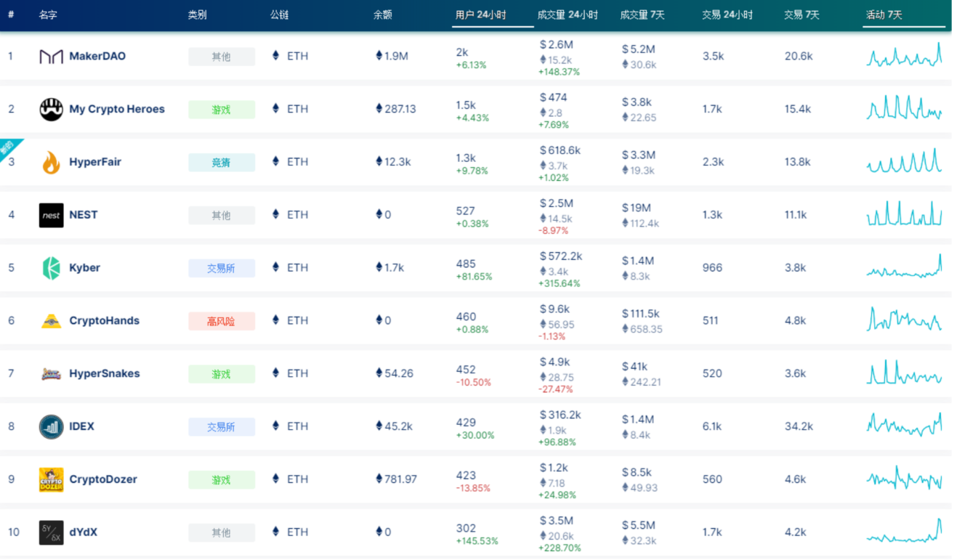
Task: Click the ETH chain icon in Kyber row
Action: pos(275,267)
